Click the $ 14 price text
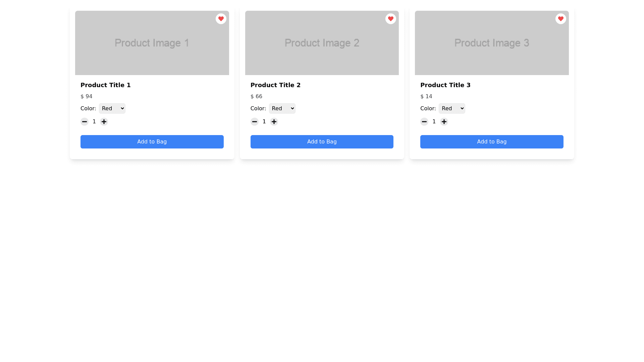Image resolution: width=644 pixels, height=362 pixels. point(426,97)
